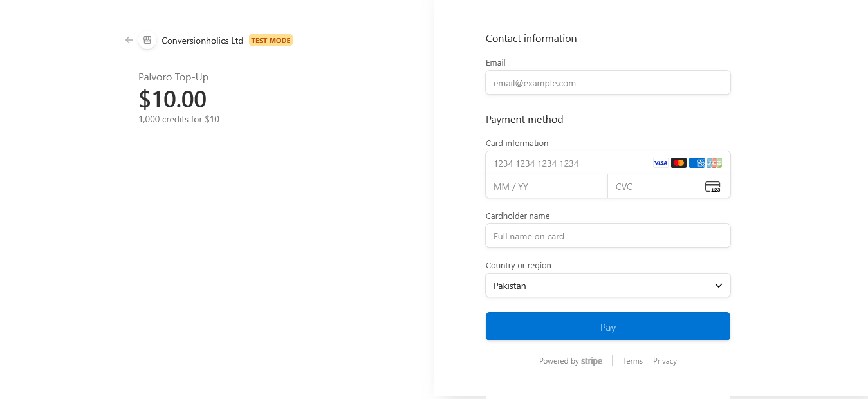This screenshot has height=399, width=868.
Task: Expand country list using chevron arrow
Action: click(719, 286)
